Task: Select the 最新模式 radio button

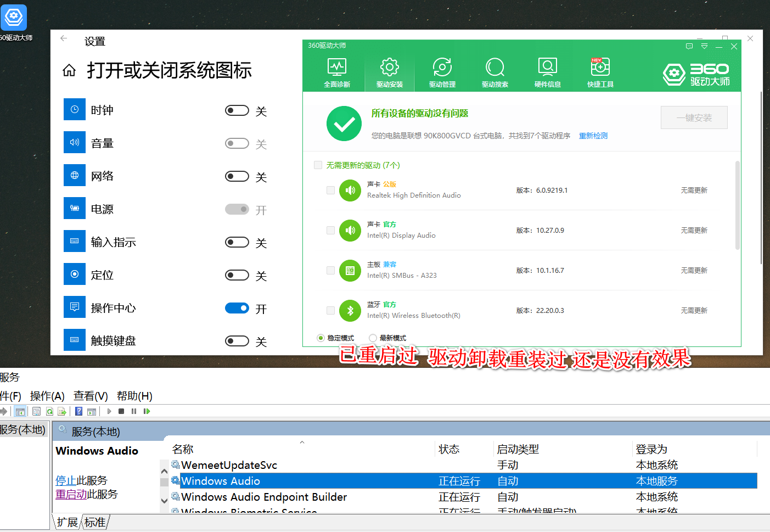Action: coord(373,338)
